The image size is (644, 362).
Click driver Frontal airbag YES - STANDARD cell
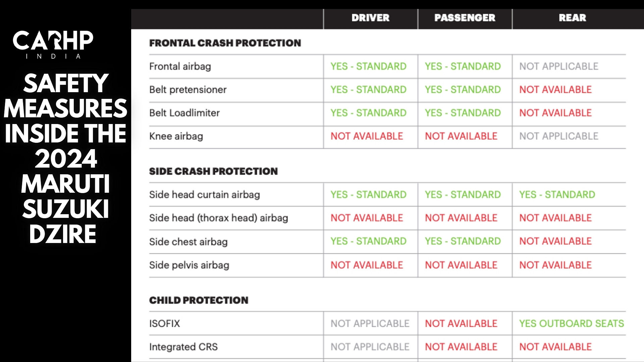pyautogui.click(x=368, y=66)
